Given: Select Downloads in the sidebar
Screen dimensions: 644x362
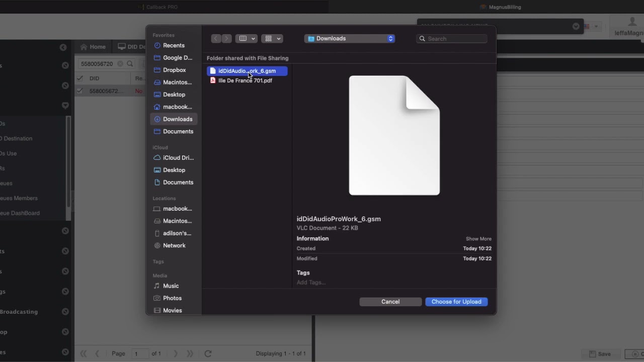Looking at the screenshot, I should point(174,119).
